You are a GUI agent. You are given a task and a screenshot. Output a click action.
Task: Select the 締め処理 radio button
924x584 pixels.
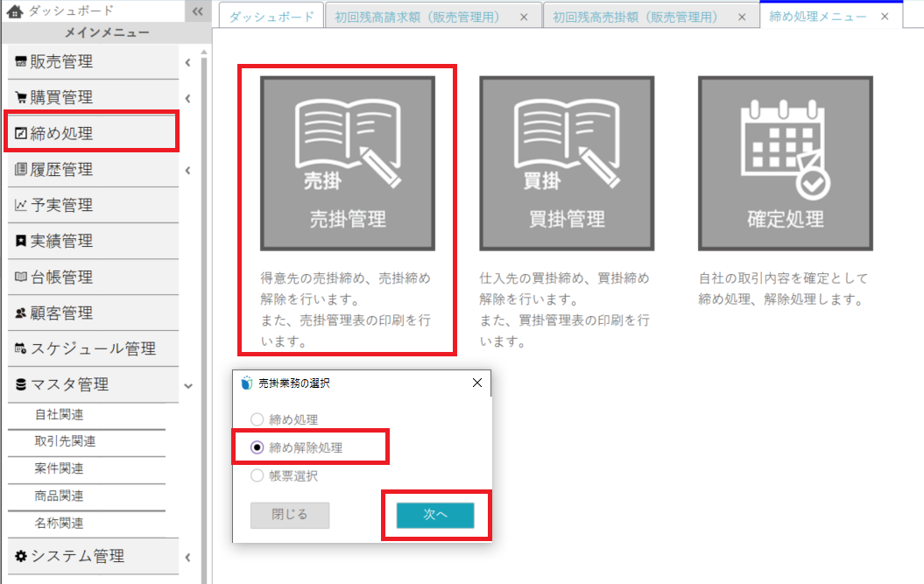point(257,420)
